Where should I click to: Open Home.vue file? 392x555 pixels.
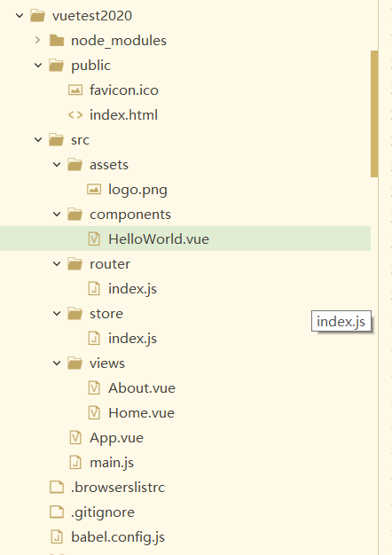[x=141, y=413]
